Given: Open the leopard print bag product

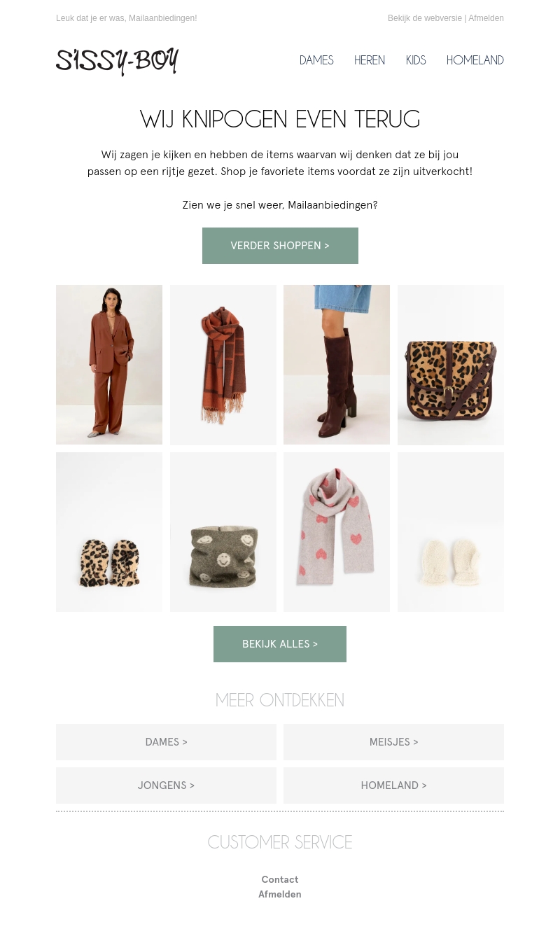Looking at the screenshot, I should 451,365.
